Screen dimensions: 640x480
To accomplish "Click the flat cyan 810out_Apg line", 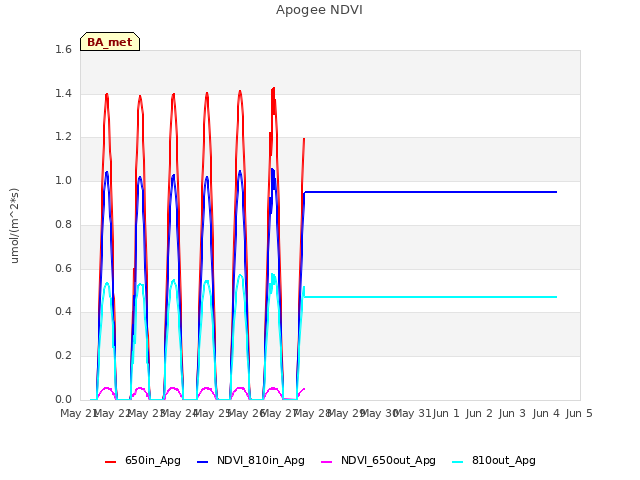I will coord(431,297).
